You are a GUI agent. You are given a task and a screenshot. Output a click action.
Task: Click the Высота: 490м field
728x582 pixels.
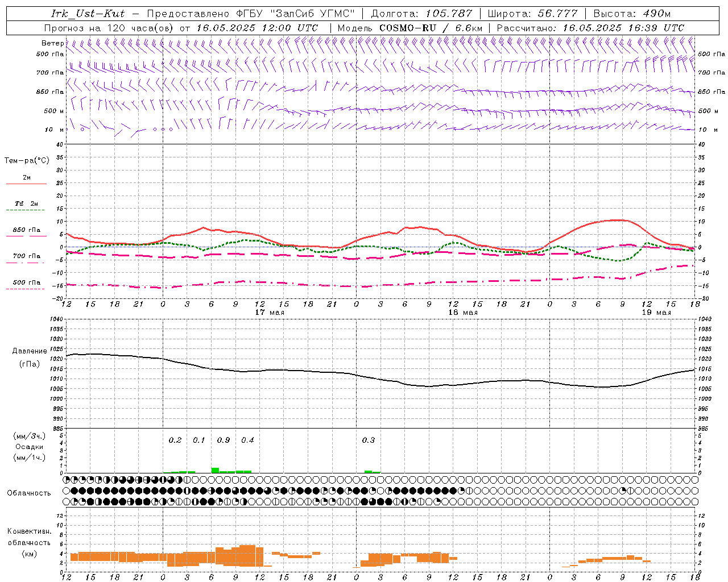click(632, 14)
